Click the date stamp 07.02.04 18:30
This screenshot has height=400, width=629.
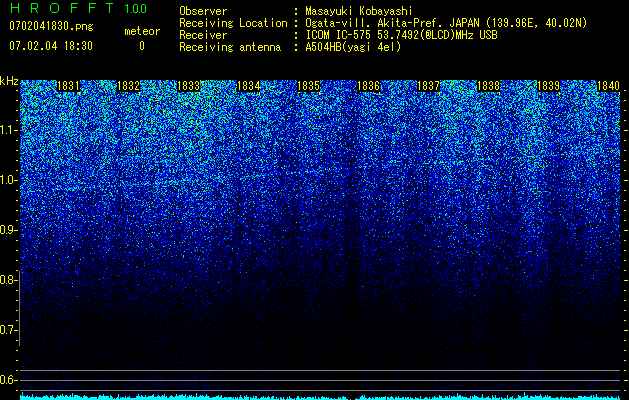coord(51,46)
